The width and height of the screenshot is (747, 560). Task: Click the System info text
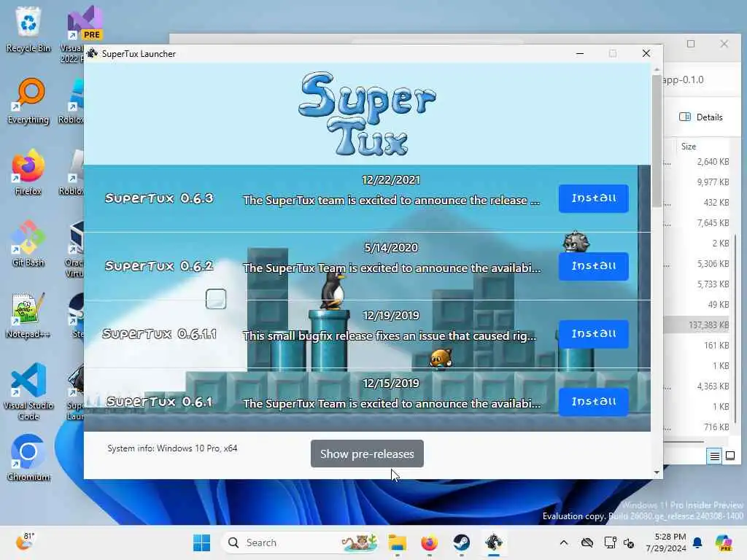172,448
